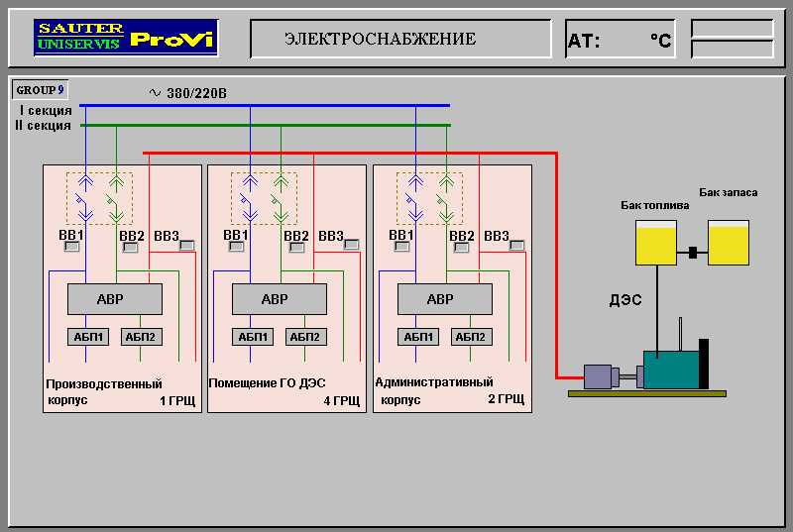Screen dimensions: 793x532
Task: Click the ДЭС label
Action: tap(625, 300)
